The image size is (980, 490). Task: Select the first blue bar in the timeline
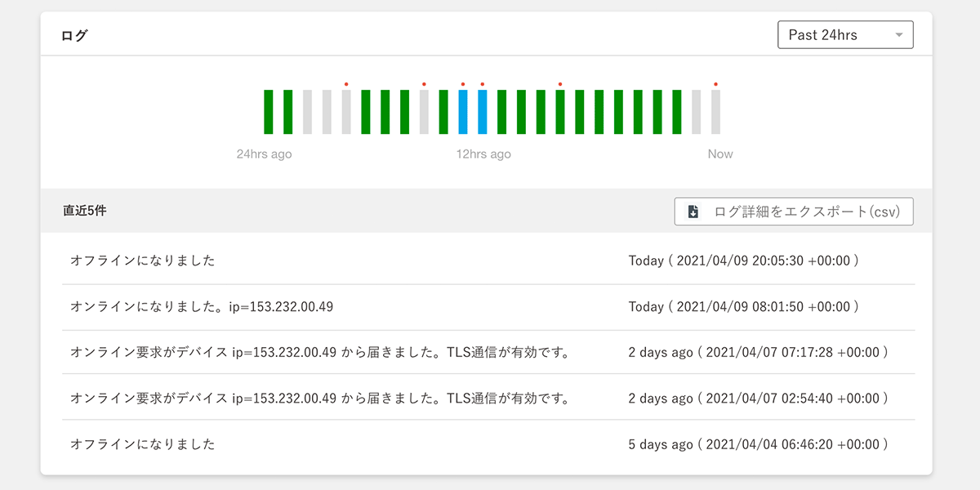coord(463,112)
